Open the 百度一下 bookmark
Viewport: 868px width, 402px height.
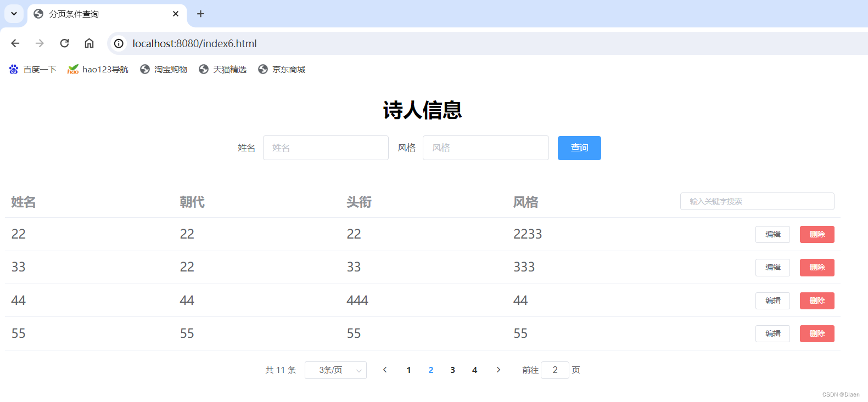33,69
